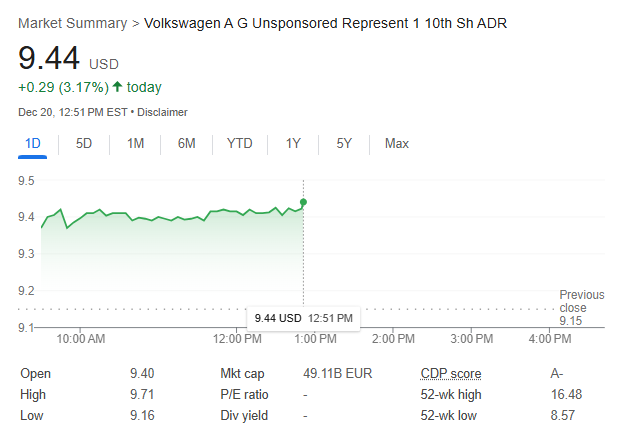The image size is (622, 433).
Task: Click the Volkswagen ADR title text
Action: pyautogui.click(x=325, y=22)
